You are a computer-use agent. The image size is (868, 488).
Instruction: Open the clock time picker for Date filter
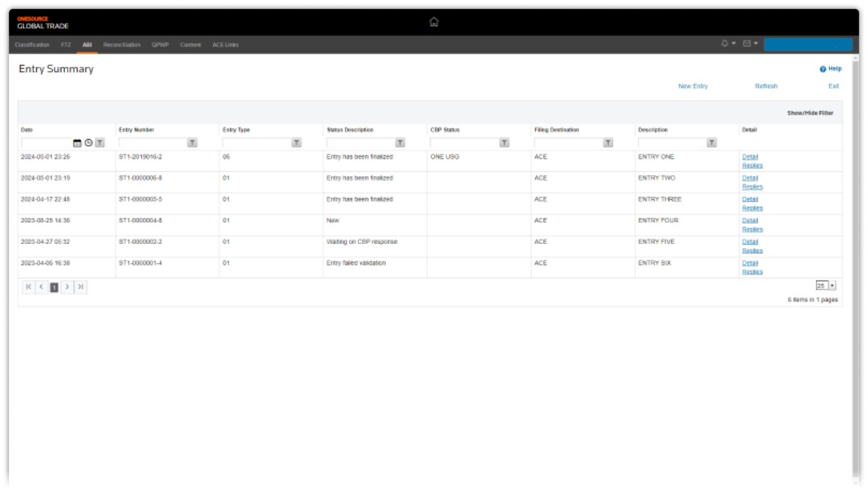click(88, 143)
